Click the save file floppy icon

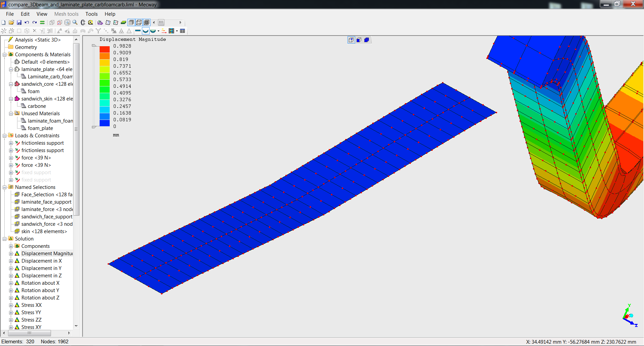click(x=19, y=22)
